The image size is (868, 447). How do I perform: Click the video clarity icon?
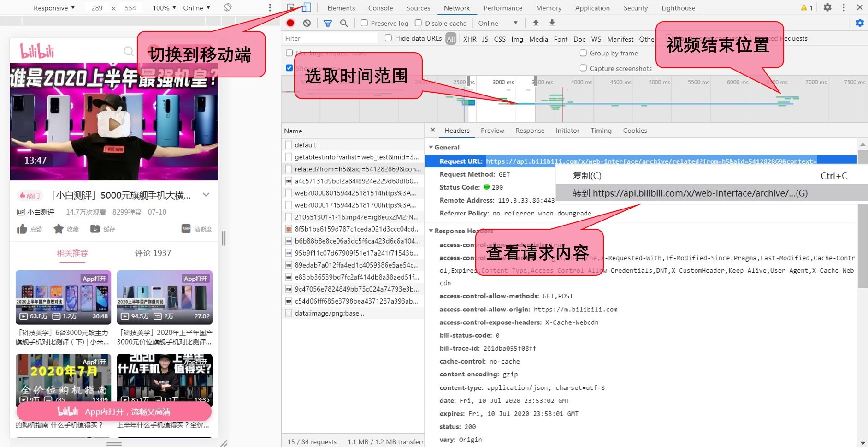point(186,229)
